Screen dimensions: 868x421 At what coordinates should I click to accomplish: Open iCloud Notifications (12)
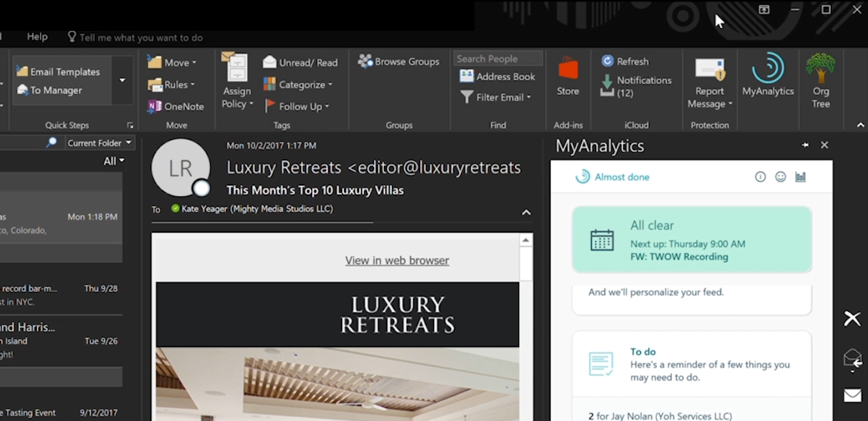(636, 86)
